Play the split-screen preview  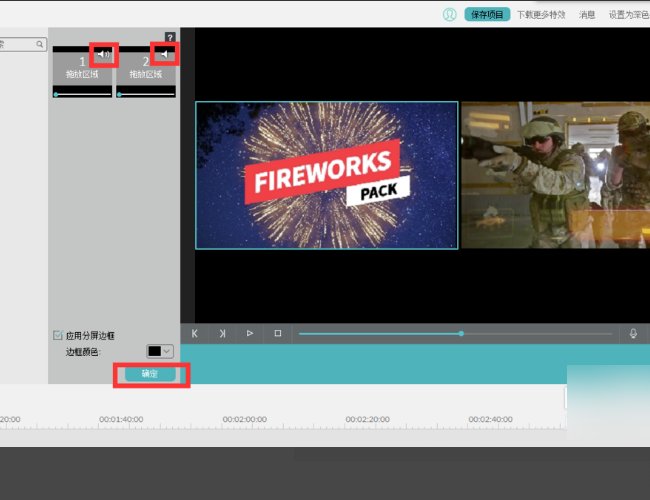250,333
